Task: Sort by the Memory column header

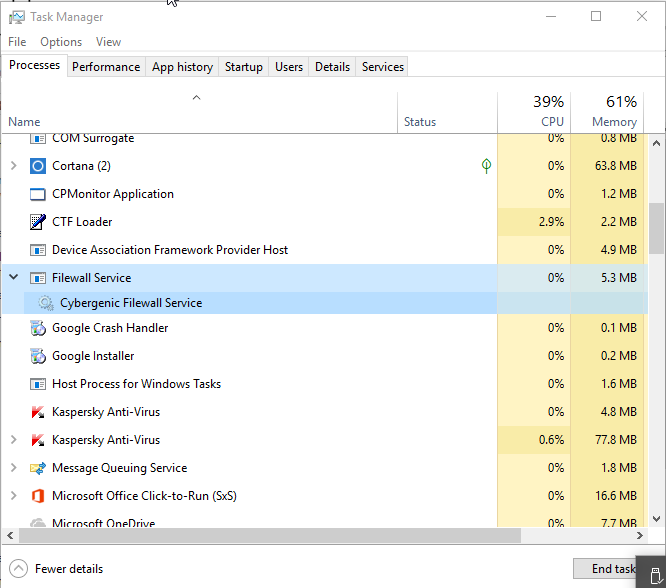Action: tap(607, 113)
